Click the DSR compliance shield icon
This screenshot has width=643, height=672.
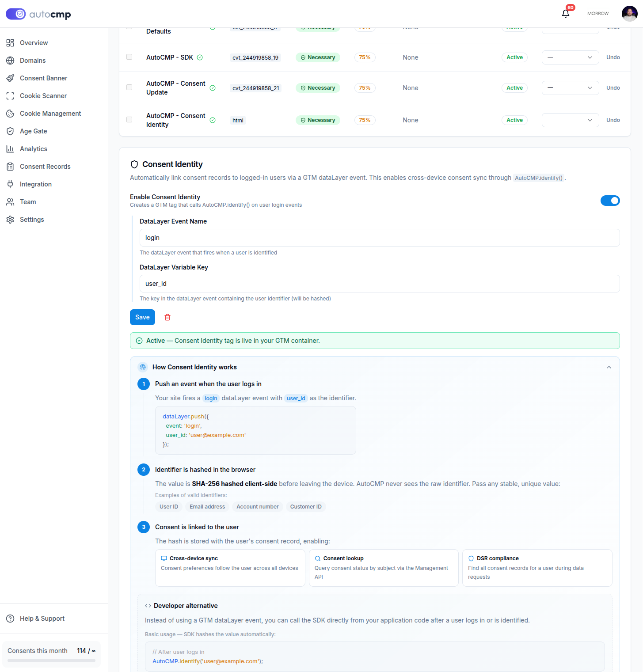coord(471,558)
